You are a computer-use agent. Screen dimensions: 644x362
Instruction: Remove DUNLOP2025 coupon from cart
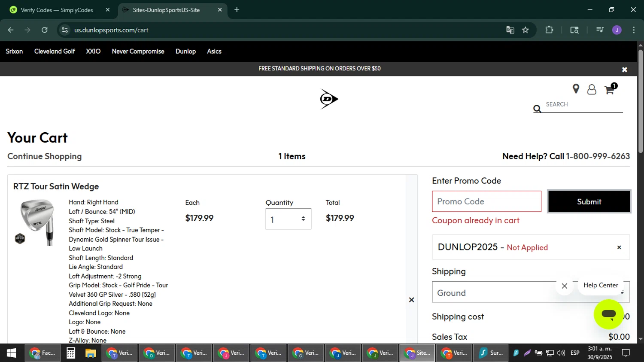click(619, 247)
